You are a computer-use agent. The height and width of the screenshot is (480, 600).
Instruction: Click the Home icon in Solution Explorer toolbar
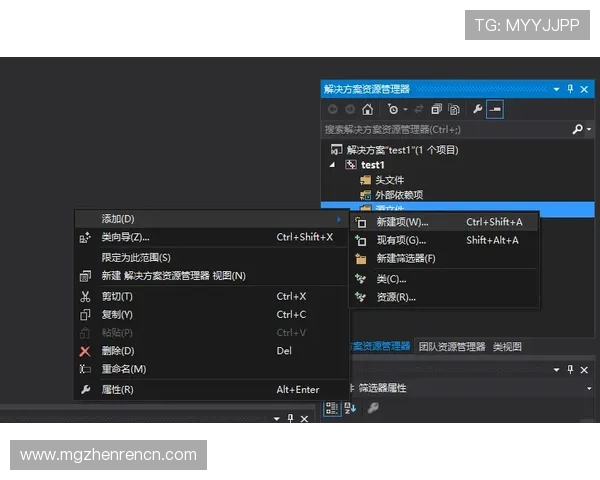(367, 109)
